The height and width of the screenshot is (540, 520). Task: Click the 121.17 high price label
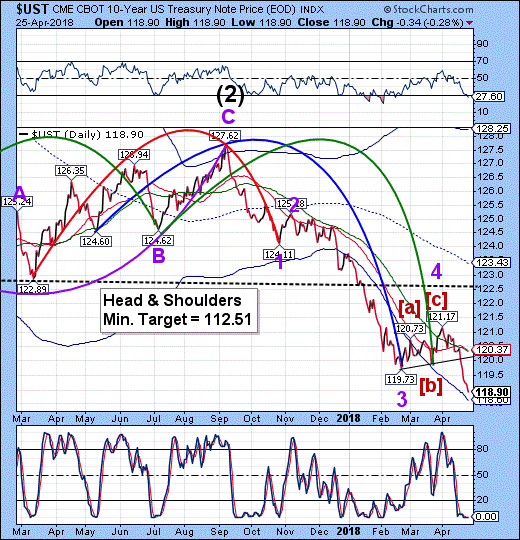click(x=442, y=316)
